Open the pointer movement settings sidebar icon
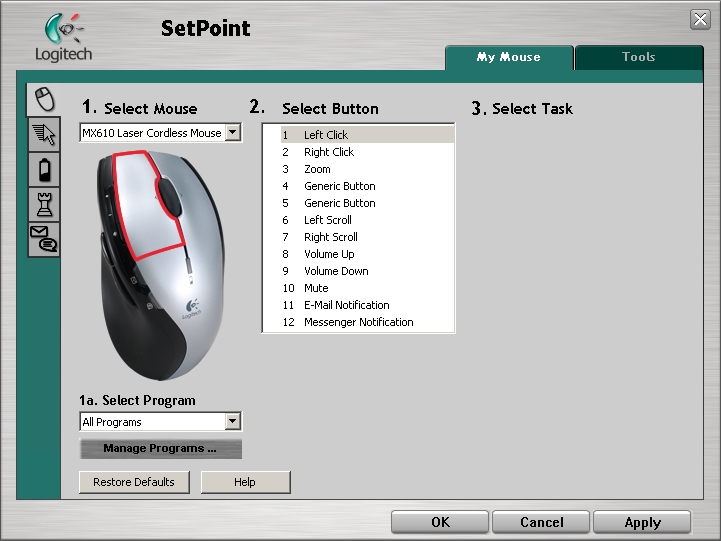The image size is (721, 541). coord(43,135)
